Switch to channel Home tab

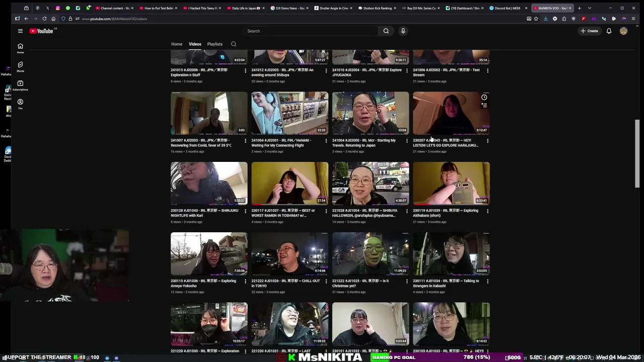coord(177,44)
